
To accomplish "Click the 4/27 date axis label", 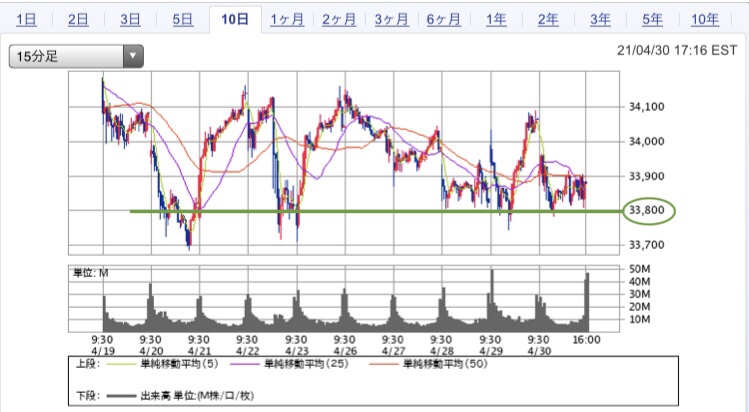I will (393, 351).
